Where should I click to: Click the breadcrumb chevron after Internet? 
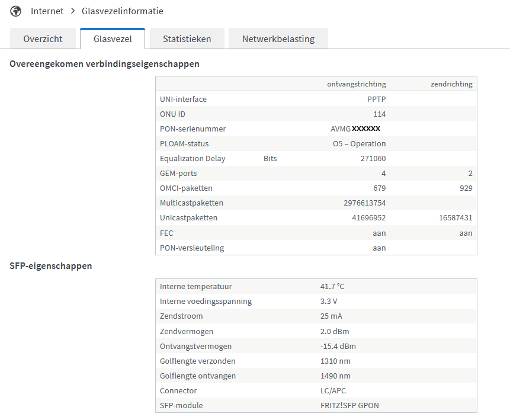tap(73, 11)
